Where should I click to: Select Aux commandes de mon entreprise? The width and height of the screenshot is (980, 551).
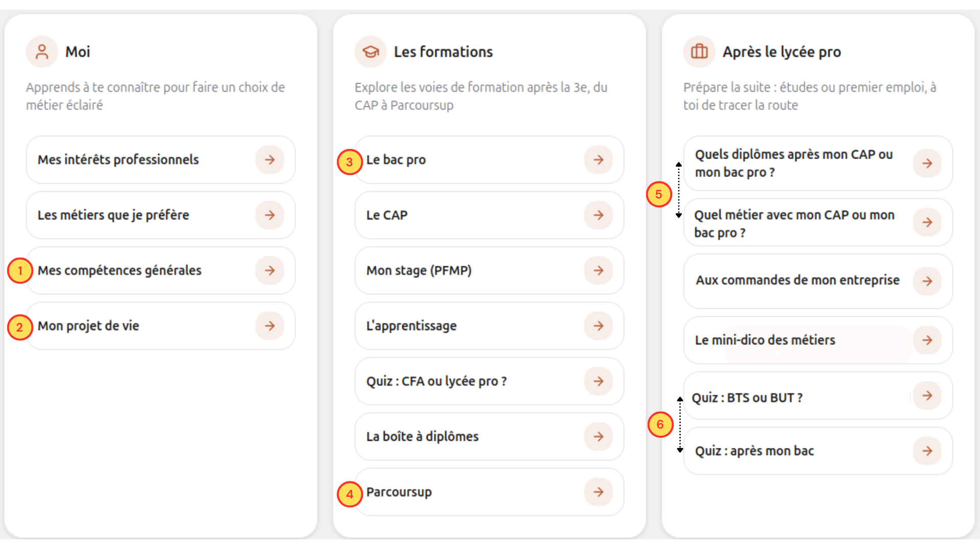818,281
